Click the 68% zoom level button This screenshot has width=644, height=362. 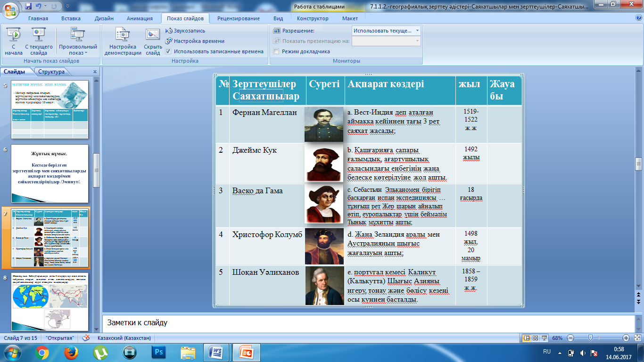[x=558, y=338]
